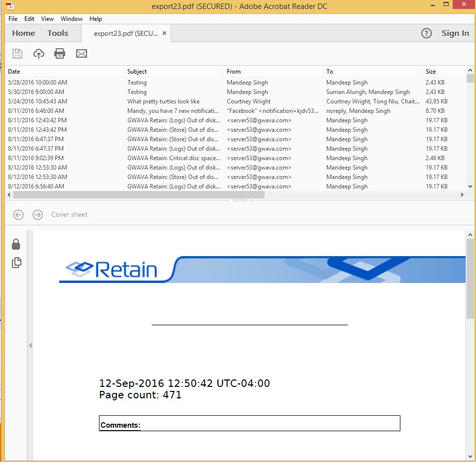Click the 'noreply, Mandeep Singh' recipient cell
This screenshot has width=476, height=462.
pos(358,111)
